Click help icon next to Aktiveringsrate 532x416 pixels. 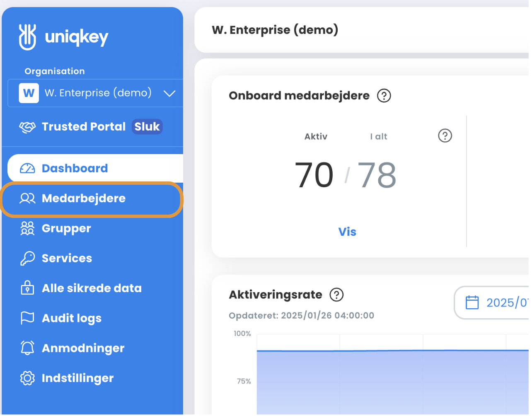coord(336,295)
